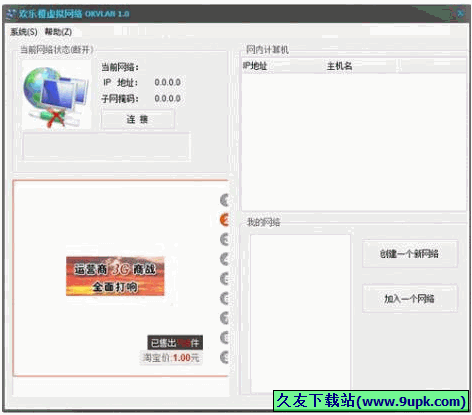Click the 连接 connect button

tap(137, 119)
